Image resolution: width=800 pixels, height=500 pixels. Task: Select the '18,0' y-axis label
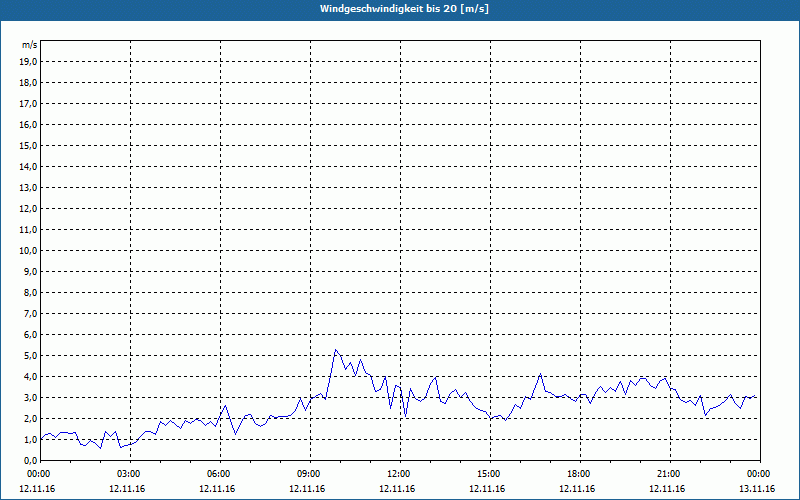(x=29, y=83)
